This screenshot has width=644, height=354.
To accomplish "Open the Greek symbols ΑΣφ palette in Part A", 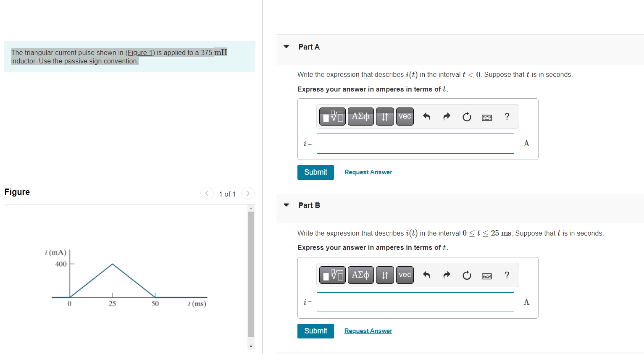I will (360, 116).
